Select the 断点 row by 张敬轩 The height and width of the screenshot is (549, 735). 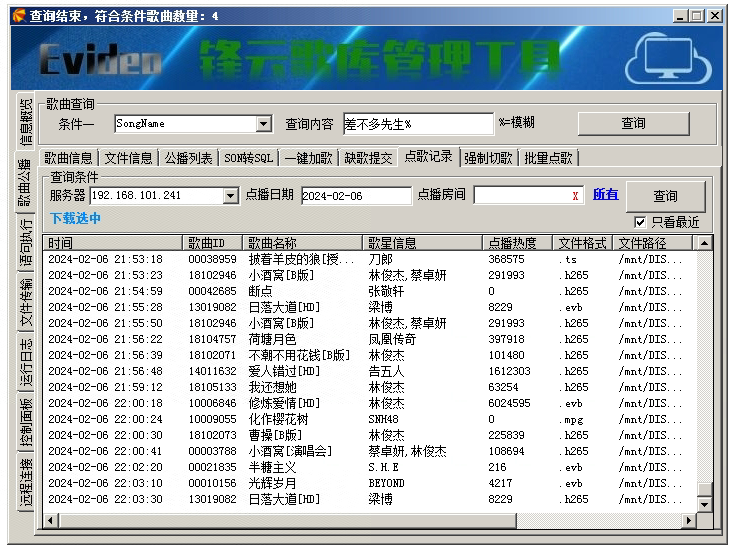369,291
